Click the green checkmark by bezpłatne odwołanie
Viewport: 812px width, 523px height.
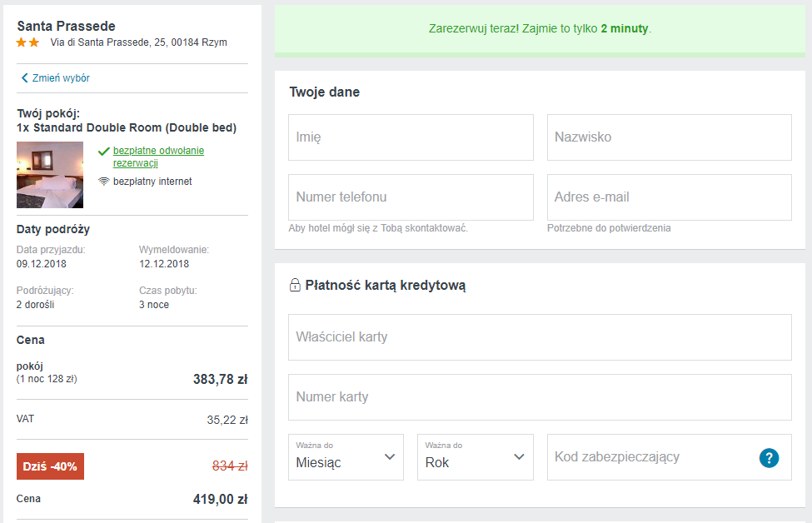(x=103, y=152)
